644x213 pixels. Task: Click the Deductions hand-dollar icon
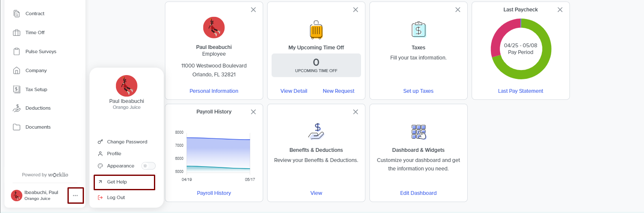pos(17,108)
